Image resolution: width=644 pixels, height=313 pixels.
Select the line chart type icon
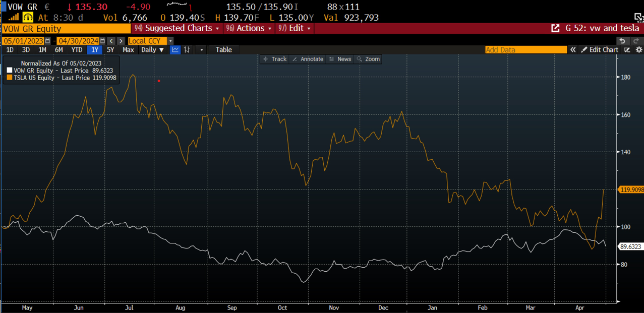pyautogui.click(x=175, y=50)
